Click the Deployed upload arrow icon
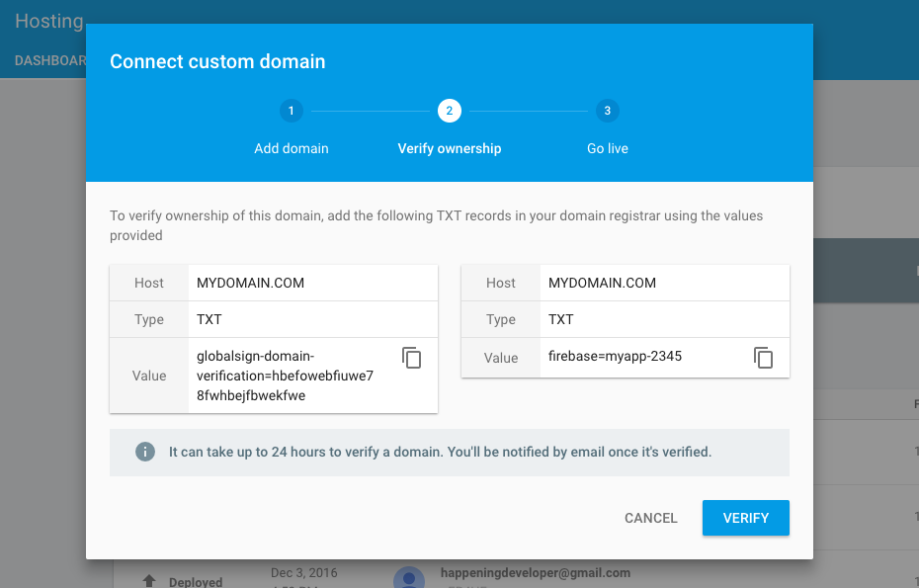 coord(149,581)
